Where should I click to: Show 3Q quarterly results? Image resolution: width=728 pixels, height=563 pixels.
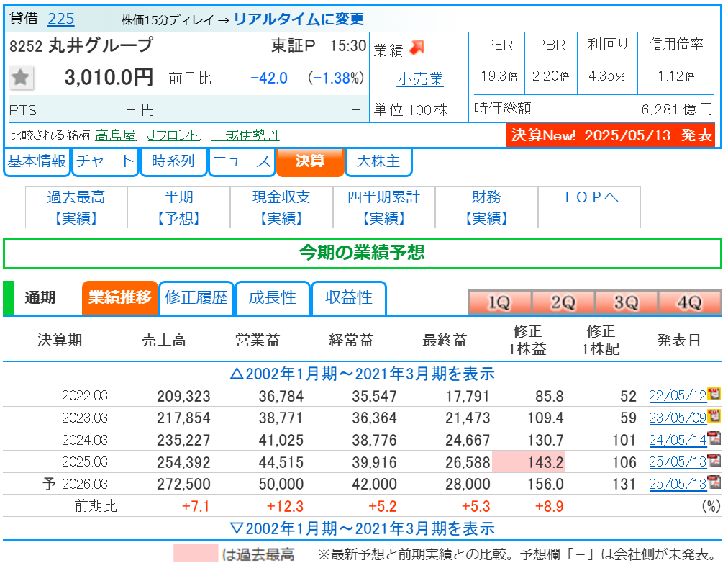coord(627,302)
